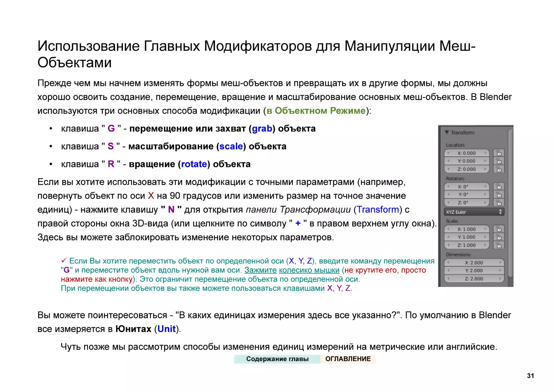Click the Rotation X: 0° value field
The image size is (555, 392).
tap(467, 187)
